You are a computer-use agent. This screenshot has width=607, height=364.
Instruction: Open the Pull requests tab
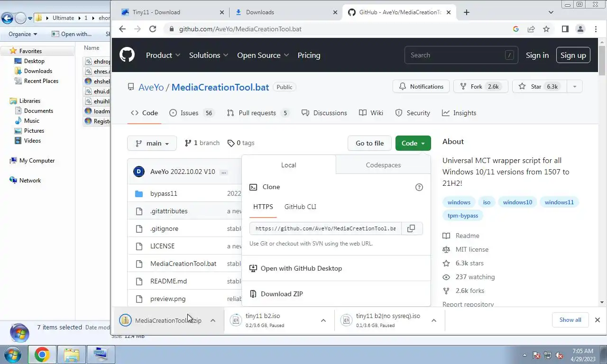click(258, 113)
